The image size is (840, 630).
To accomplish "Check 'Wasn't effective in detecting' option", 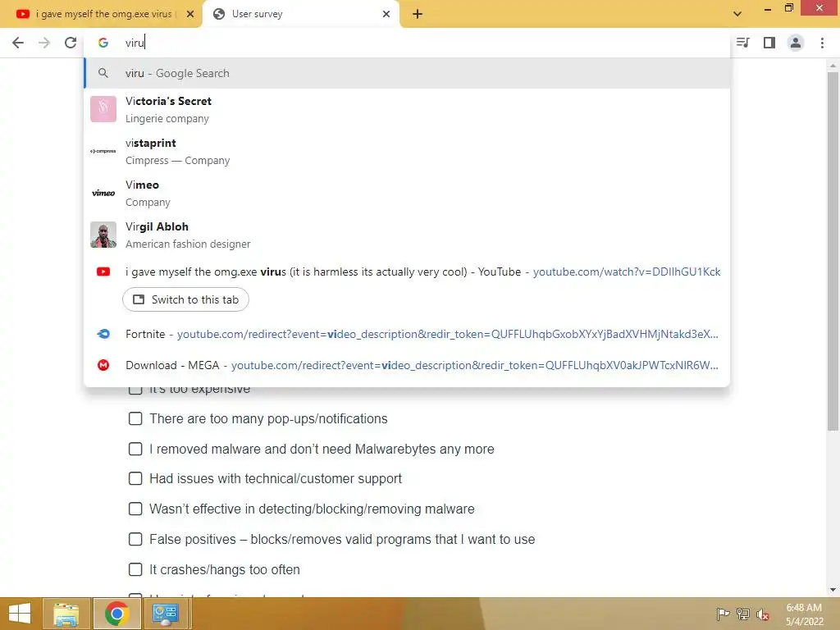I will coord(135,509).
